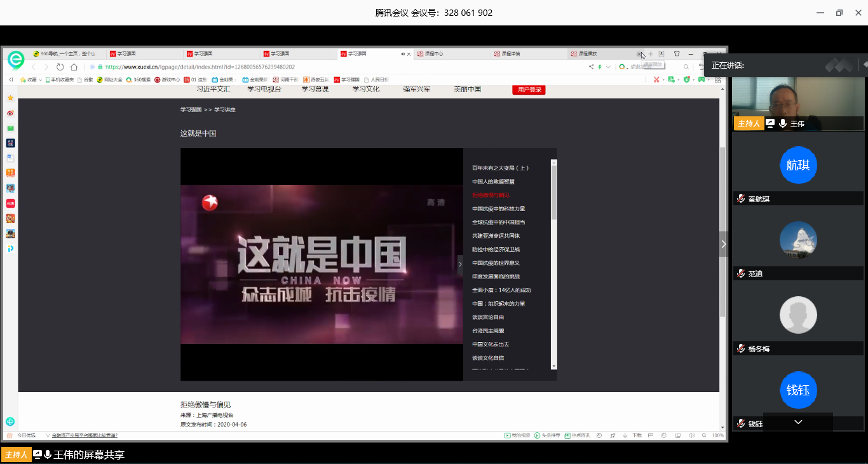The image size is (868, 464).
Task: Click the 360 browser logo
Action: [15, 60]
